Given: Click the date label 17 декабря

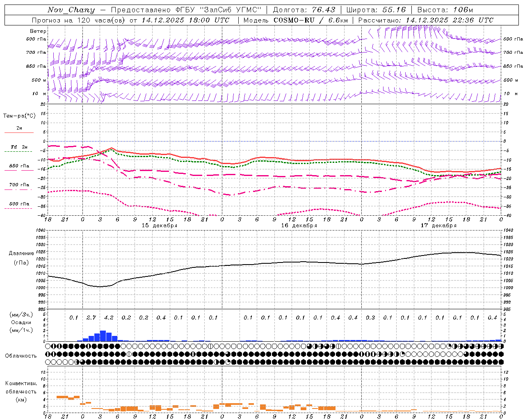Looking at the screenshot, I should point(438,226).
